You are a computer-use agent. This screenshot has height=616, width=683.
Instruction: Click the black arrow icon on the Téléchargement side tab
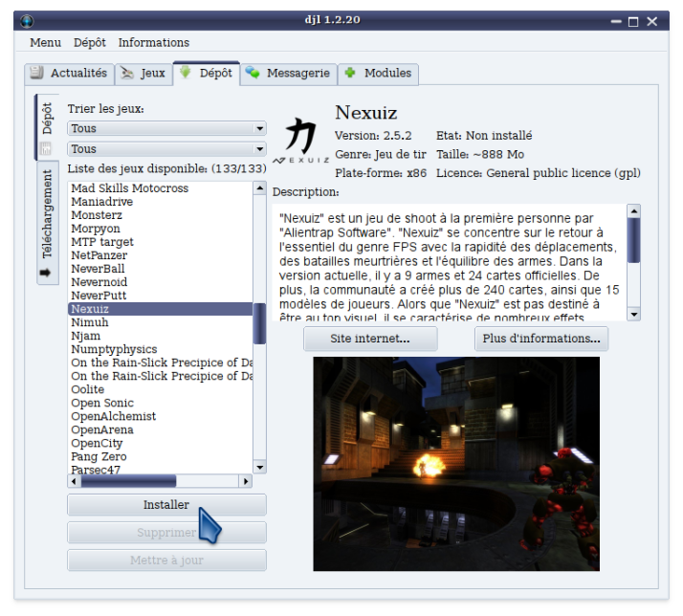pyautogui.click(x=45, y=273)
